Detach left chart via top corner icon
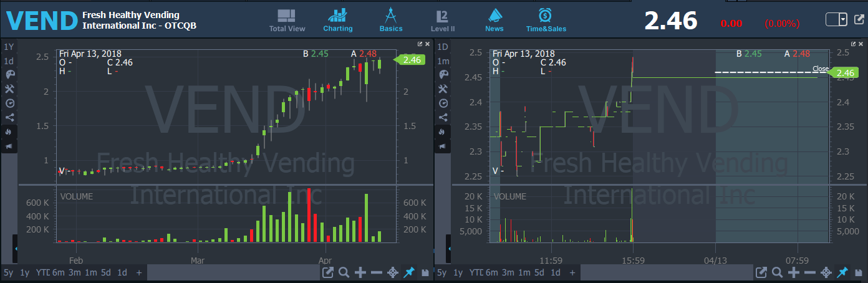The image size is (868, 283). 420,44
